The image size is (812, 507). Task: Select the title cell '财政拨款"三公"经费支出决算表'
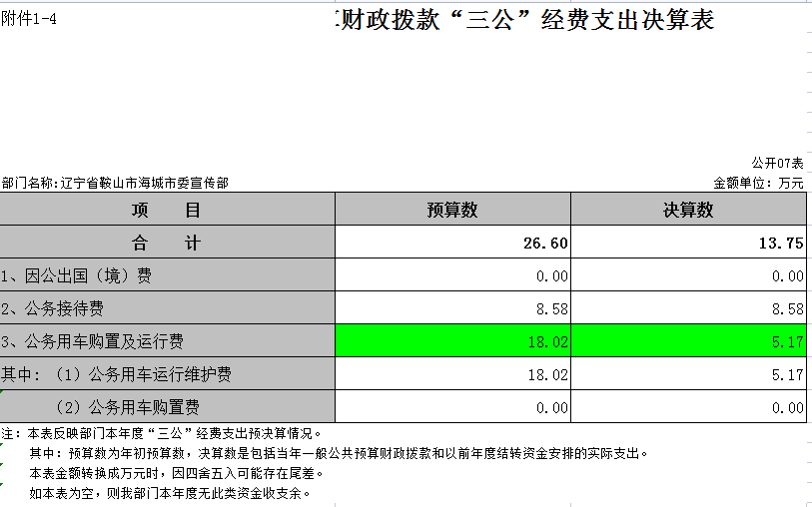click(x=526, y=20)
